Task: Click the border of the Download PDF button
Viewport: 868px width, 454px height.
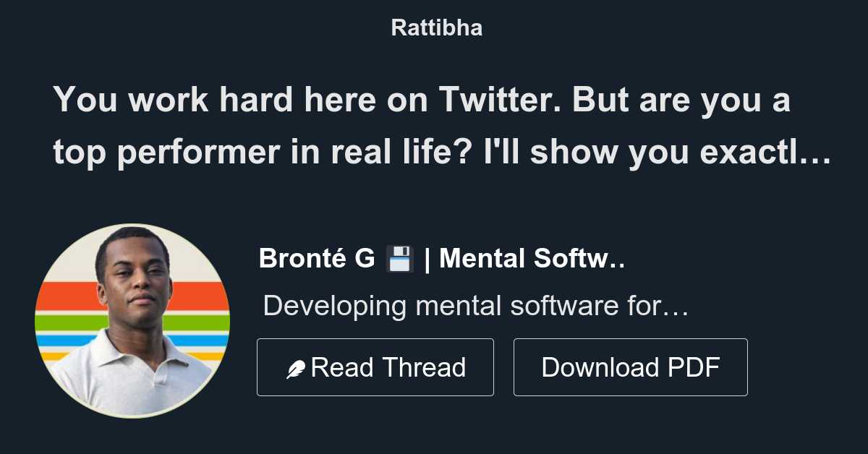Action: coord(630,340)
